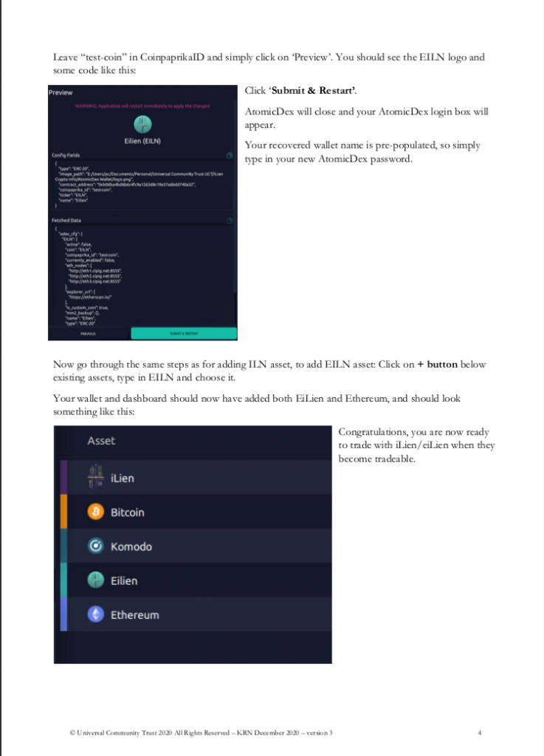Click the turquoise color strip beside Eilien

tap(63, 580)
